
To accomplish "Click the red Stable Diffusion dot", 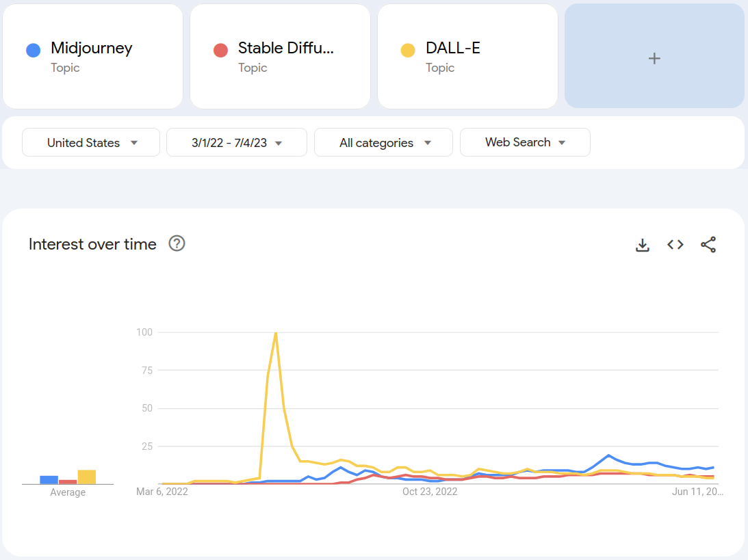I will [x=220, y=50].
